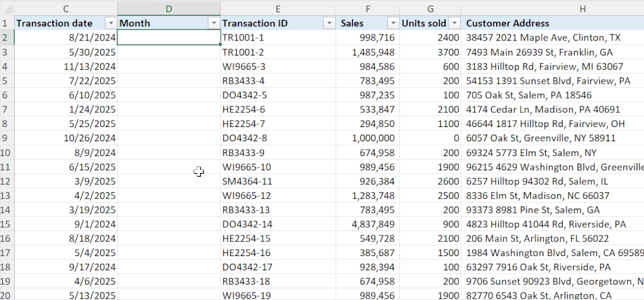The image size is (644, 300).
Task: Open the Sales column filter dropdown
Action: click(x=393, y=23)
